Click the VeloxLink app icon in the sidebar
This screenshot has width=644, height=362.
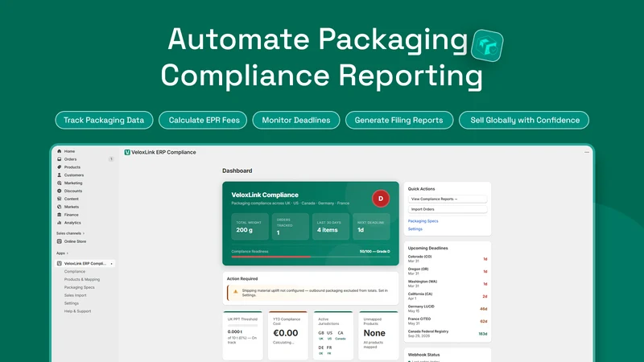pyautogui.click(x=59, y=264)
